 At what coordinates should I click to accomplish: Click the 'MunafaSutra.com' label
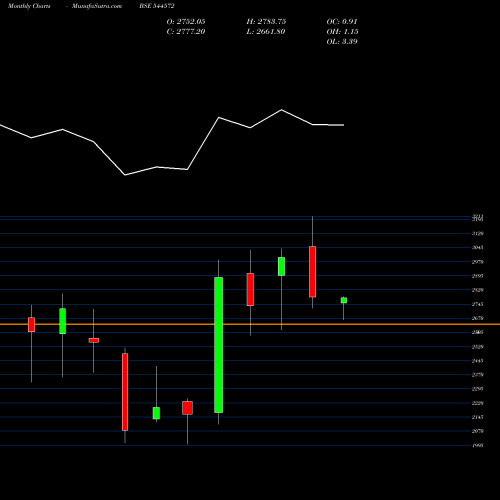coord(97,6)
